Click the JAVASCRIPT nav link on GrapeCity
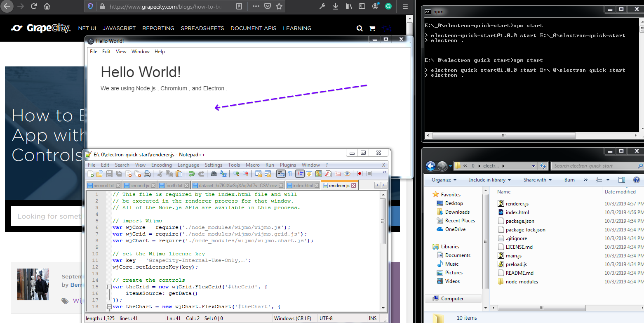 [119, 28]
